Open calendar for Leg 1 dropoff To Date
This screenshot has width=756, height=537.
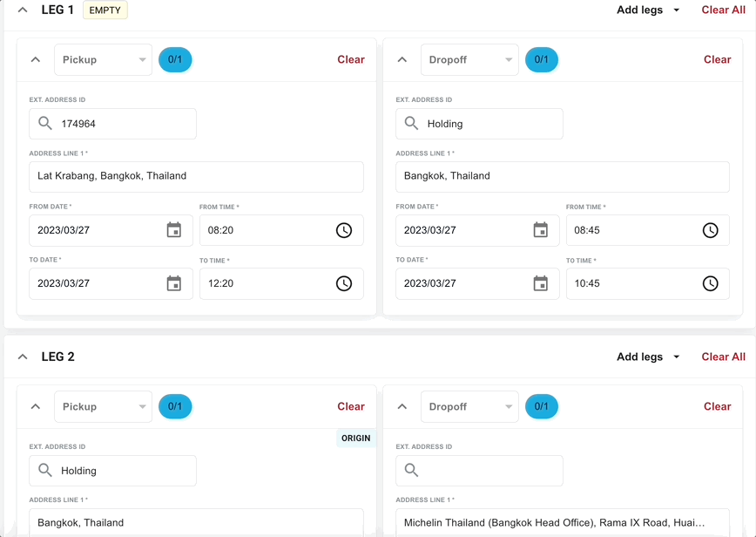click(541, 283)
